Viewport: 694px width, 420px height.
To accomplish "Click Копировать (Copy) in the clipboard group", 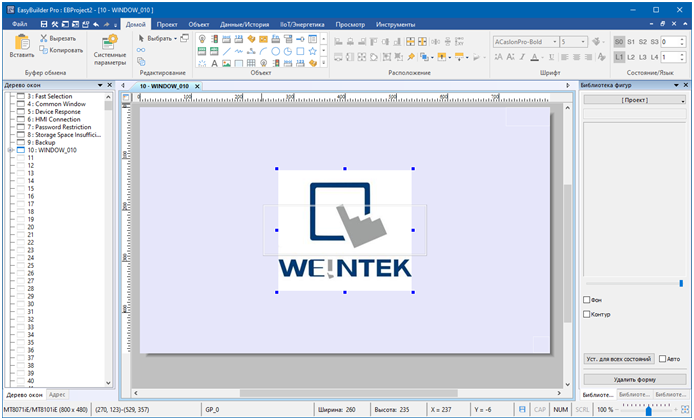I will point(61,50).
